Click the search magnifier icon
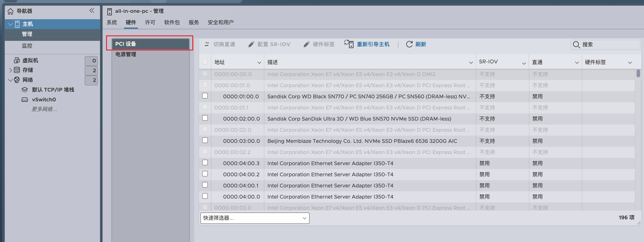644x242 pixels. [x=576, y=45]
